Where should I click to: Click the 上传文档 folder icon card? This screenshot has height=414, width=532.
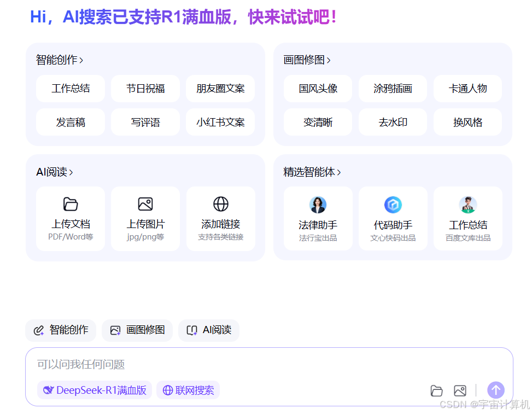(x=71, y=219)
